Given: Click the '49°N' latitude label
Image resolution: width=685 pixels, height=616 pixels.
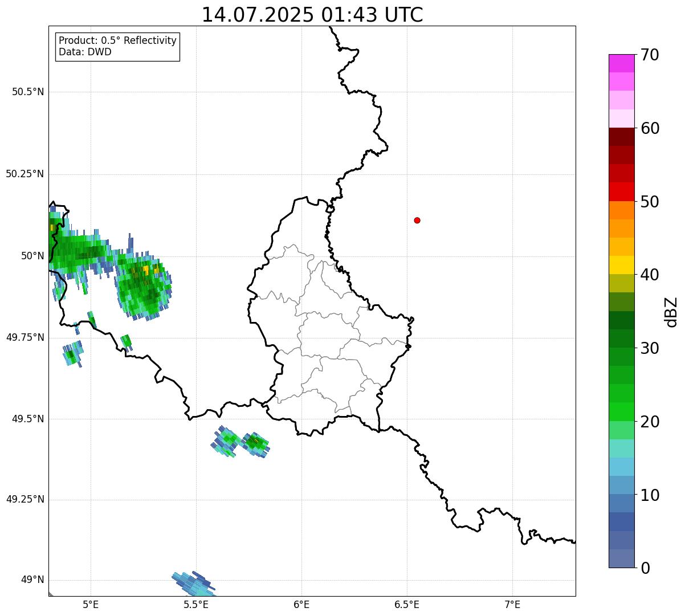Looking at the screenshot, I should coord(32,580).
